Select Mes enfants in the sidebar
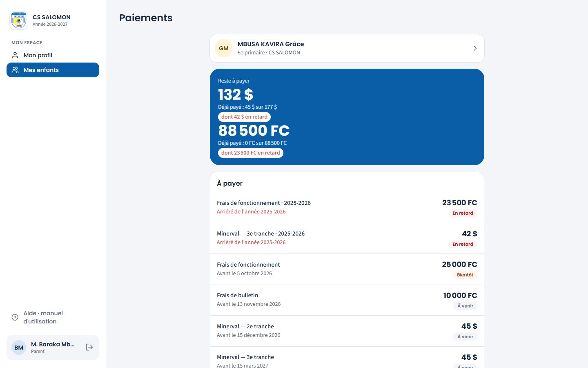The image size is (588, 368). [53, 70]
